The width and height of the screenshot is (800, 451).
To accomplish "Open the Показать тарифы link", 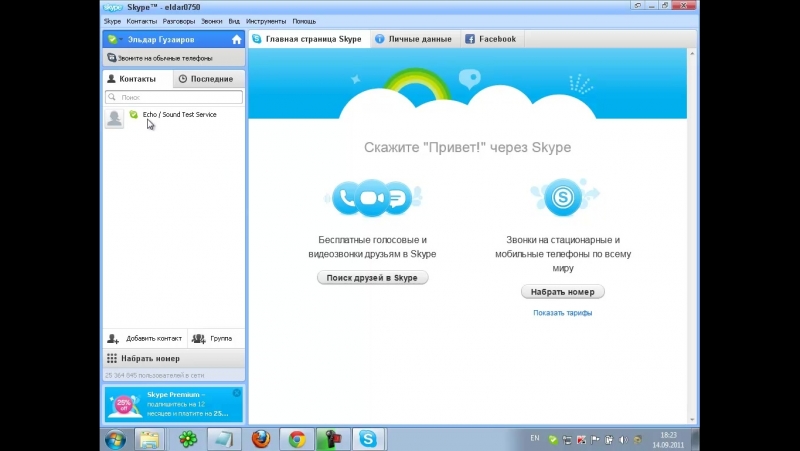I will [563, 313].
